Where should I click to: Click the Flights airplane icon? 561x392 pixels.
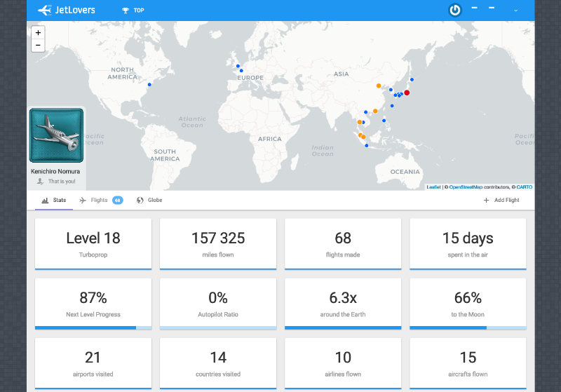pos(83,201)
